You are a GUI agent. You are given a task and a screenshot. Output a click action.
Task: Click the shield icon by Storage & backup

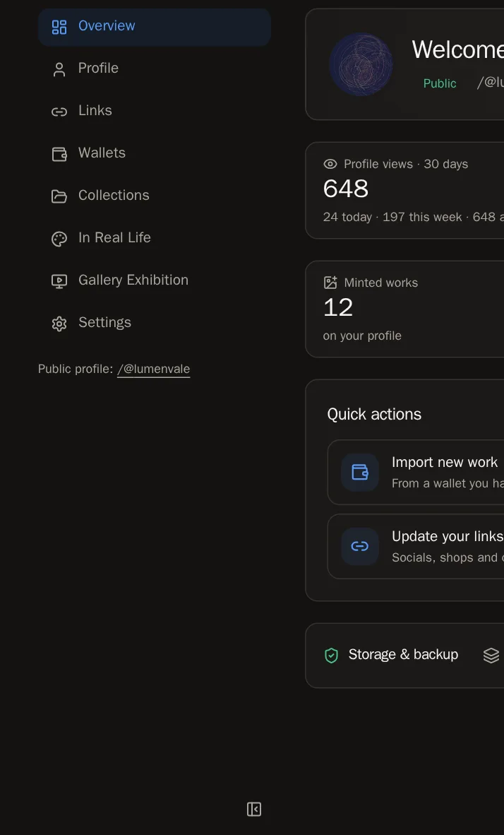(x=331, y=655)
